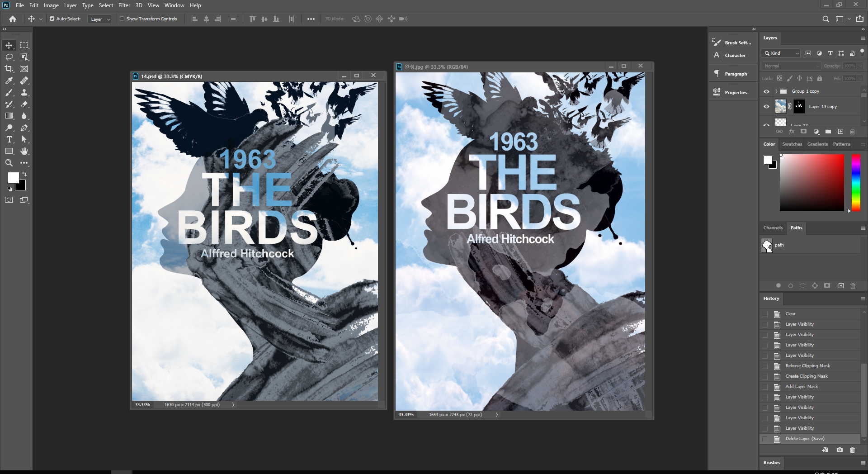Set history brush source for Clear state

tap(765, 314)
